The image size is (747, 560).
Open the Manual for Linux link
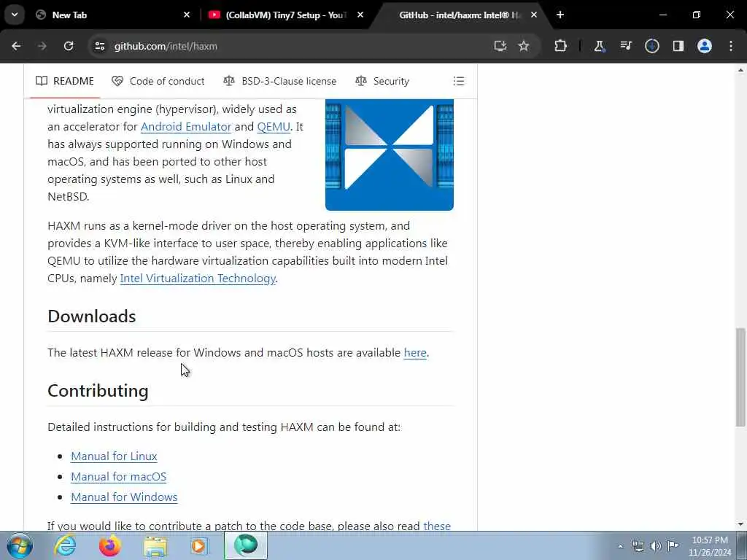pyautogui.click(x=114, y=456)
